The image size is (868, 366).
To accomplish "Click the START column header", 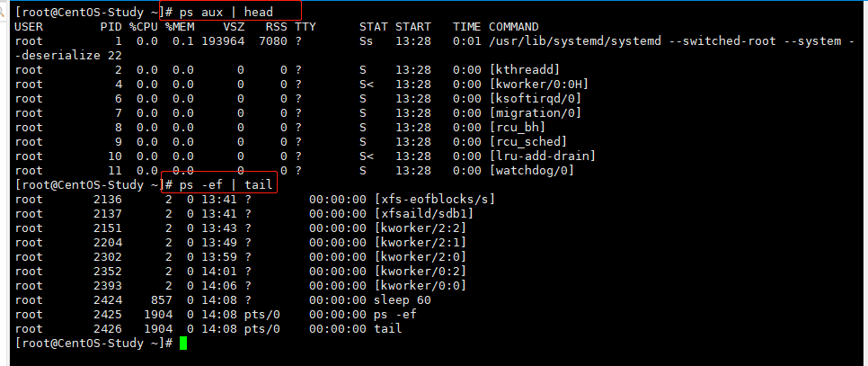I will pos(413,27).
